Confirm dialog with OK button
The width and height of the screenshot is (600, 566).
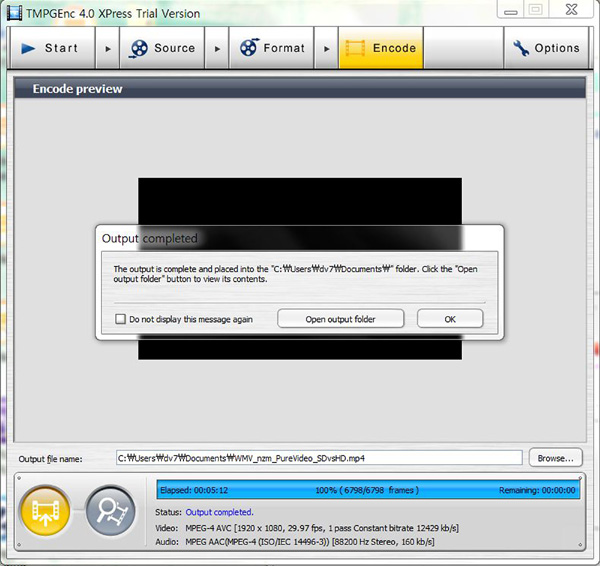point(450,319)
